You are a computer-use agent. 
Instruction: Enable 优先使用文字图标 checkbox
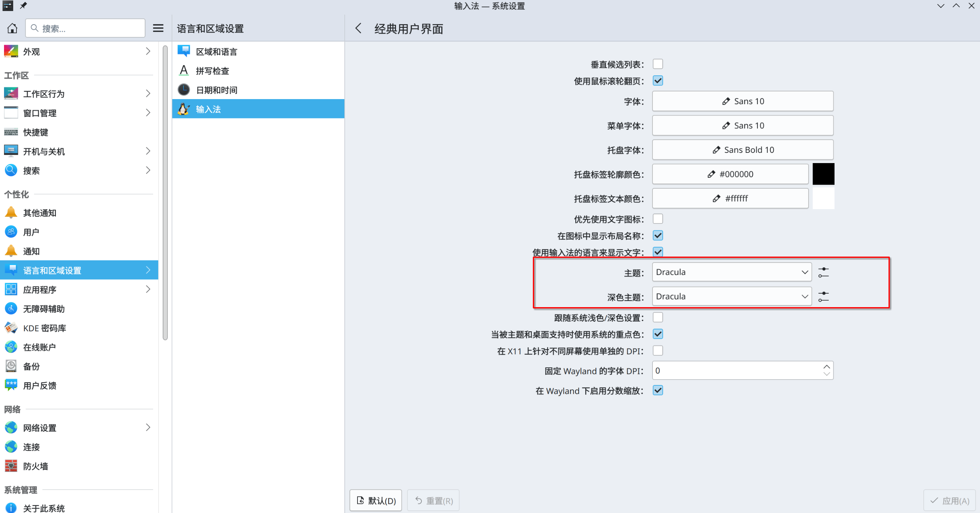(658, 219)
